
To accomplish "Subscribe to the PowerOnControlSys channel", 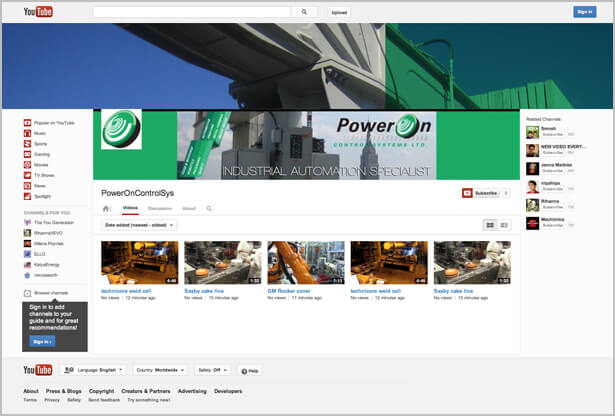I will pyautogui.click(x=481, y=193).
